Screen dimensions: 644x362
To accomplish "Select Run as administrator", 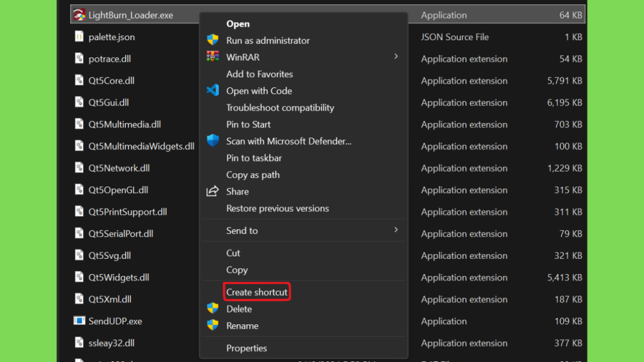I will coord(268,41).
